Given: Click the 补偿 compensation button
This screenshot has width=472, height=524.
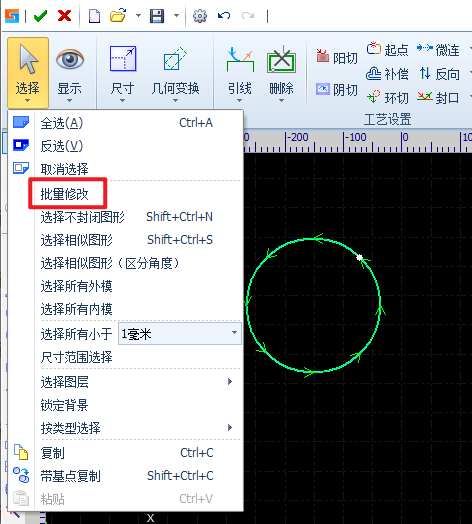Looking at the screenshot, I should [x=387, y=74].
